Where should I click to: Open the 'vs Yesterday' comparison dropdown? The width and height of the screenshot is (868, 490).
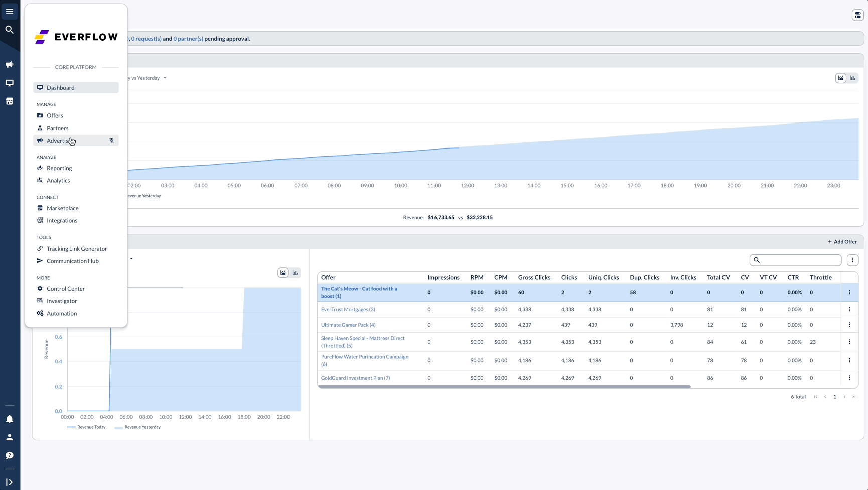click(148, 78)
